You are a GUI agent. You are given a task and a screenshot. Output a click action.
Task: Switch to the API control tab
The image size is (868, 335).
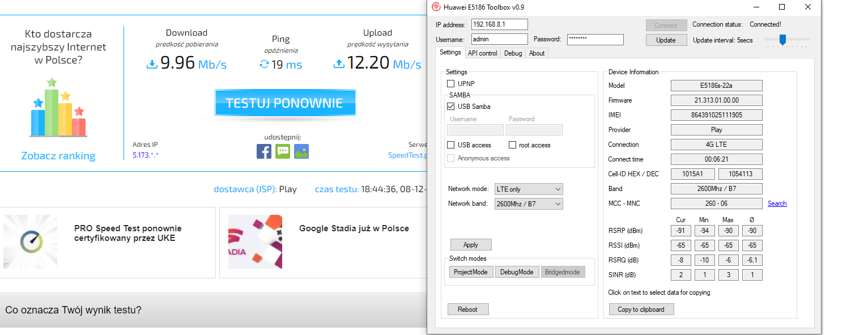[x=483, y=53]
